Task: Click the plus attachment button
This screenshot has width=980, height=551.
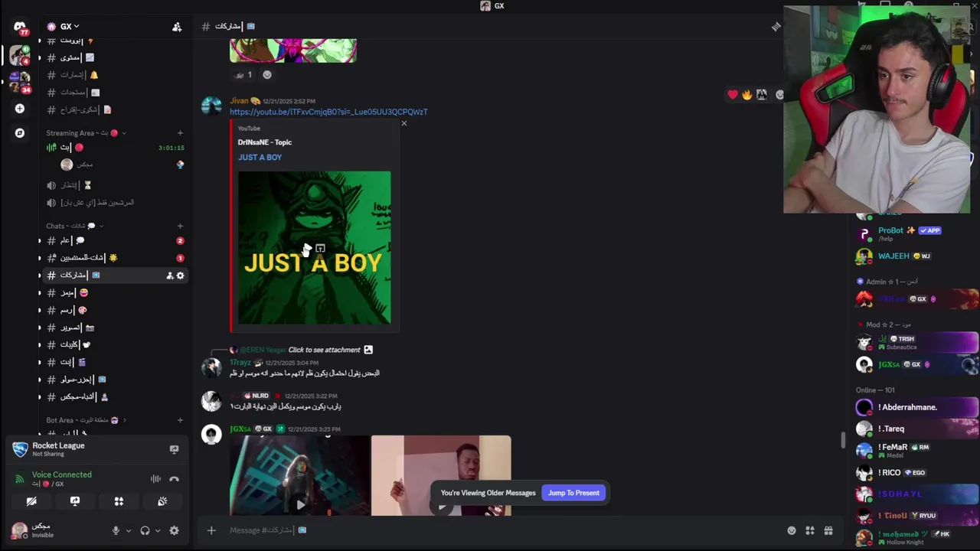Action: [x=211, y=530]
